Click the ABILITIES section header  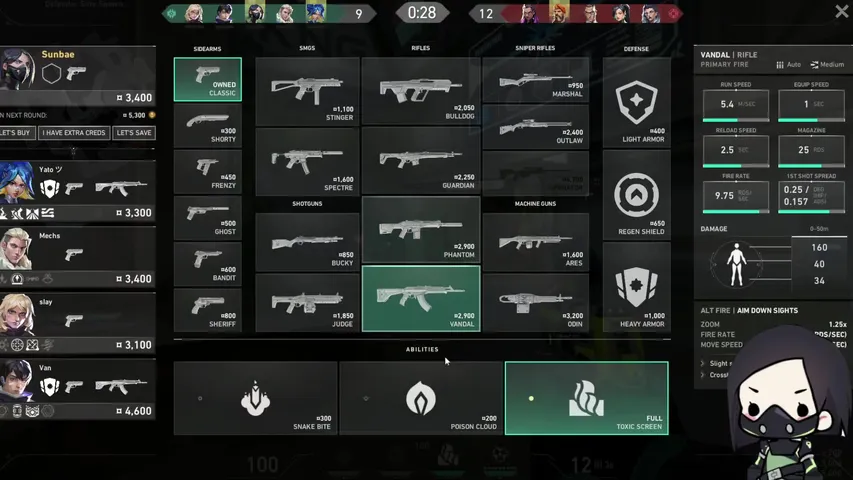coord(422,349)
